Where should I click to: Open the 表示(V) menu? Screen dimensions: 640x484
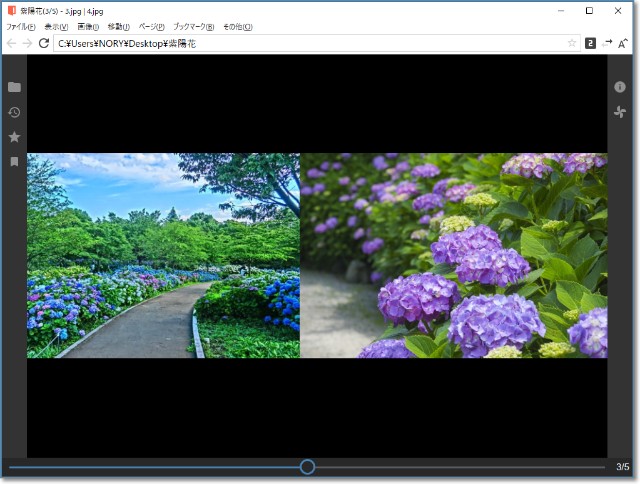(x=56, y=27)
